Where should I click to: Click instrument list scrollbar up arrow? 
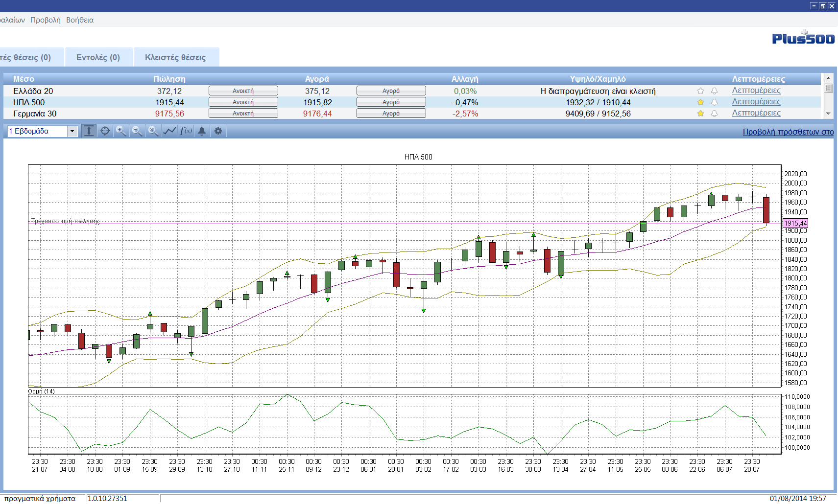(828, 78)
